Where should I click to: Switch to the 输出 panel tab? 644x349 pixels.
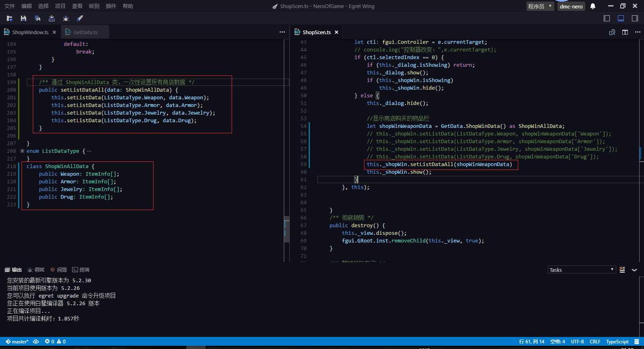(13, 270)
